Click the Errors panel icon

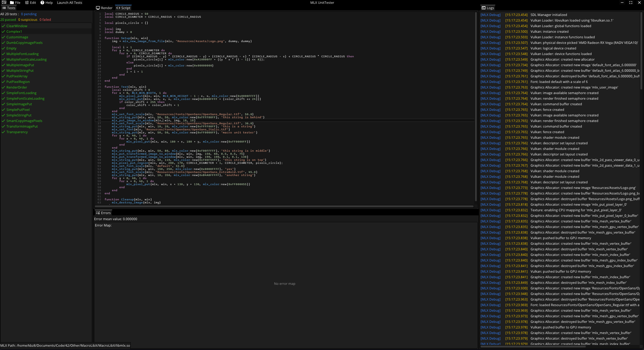(98, 213)
